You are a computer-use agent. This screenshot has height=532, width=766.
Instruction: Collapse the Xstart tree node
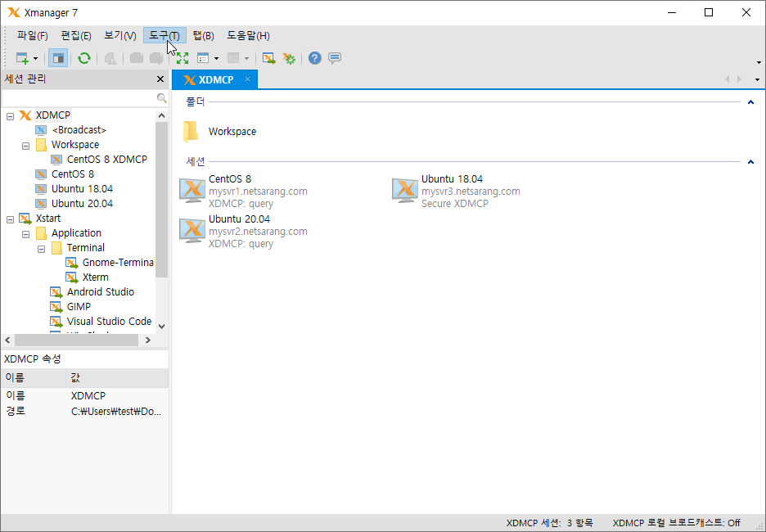coord(11,219)
